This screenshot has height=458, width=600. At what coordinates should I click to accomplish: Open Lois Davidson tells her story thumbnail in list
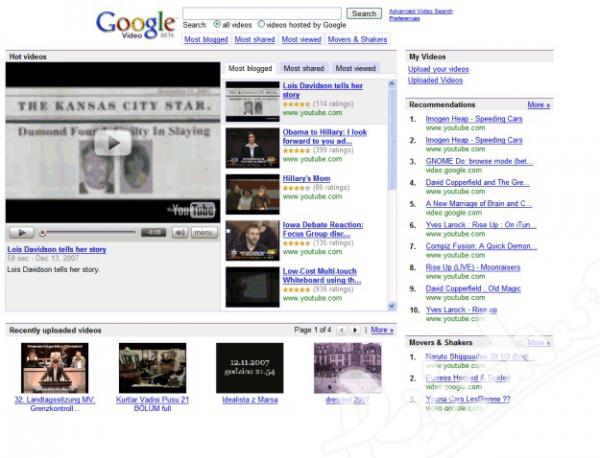(253, 101)
